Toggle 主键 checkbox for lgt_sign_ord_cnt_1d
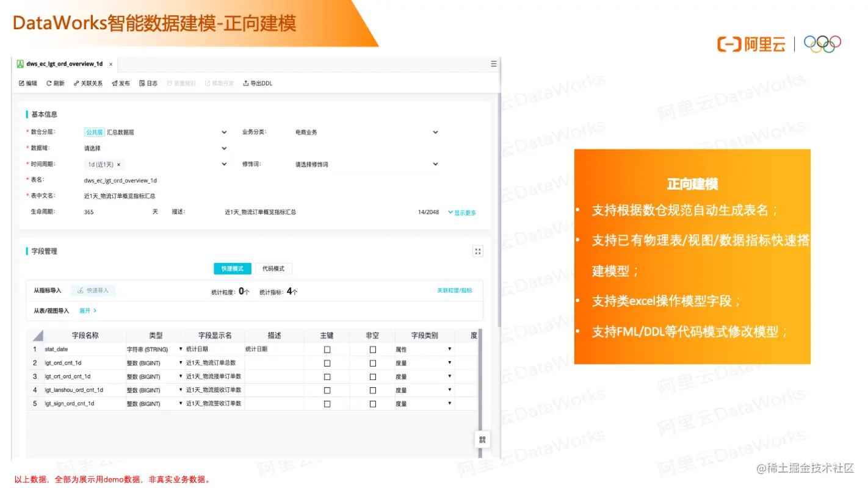The image size is (868, 488). (327, 404)
